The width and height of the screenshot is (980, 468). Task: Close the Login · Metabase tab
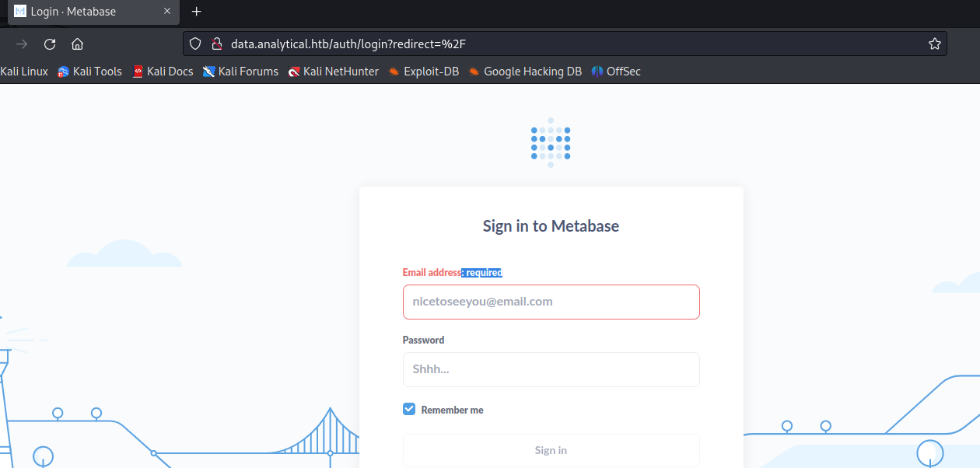tap(166, 12)
